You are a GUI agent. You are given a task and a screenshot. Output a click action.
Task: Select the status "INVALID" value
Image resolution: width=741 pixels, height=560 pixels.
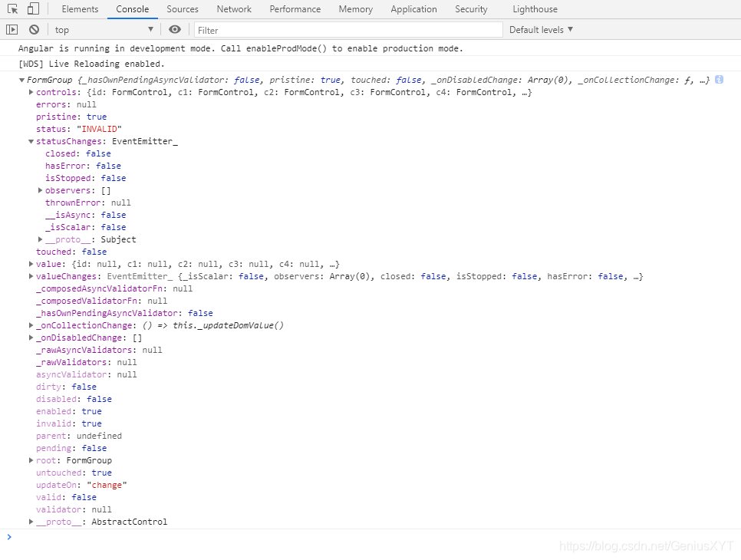99,129
